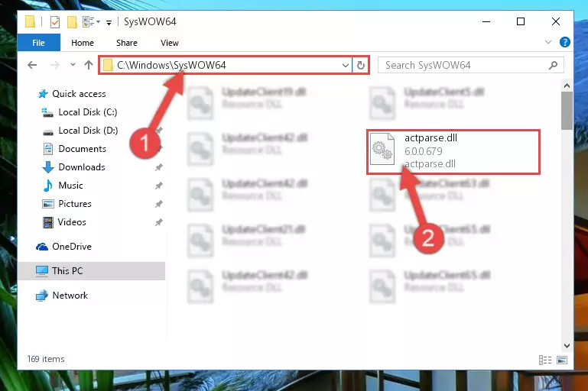
Task: Click the pin icon beside Music
Action: tap(159, 186)
